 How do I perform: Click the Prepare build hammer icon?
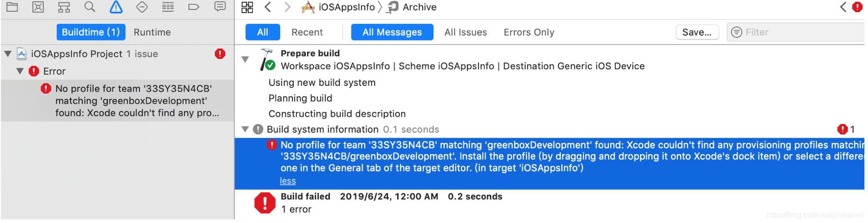268,60
